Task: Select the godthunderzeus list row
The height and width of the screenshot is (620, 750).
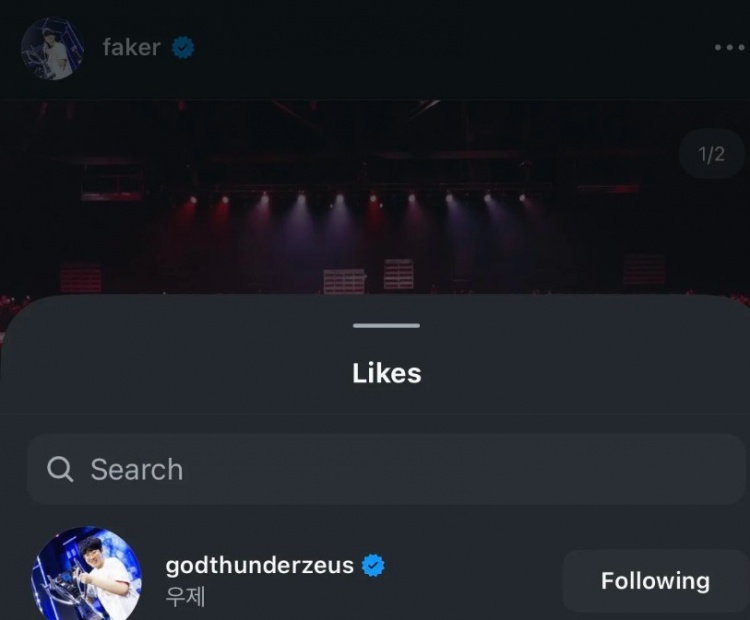Action: [x=386, y=573]
